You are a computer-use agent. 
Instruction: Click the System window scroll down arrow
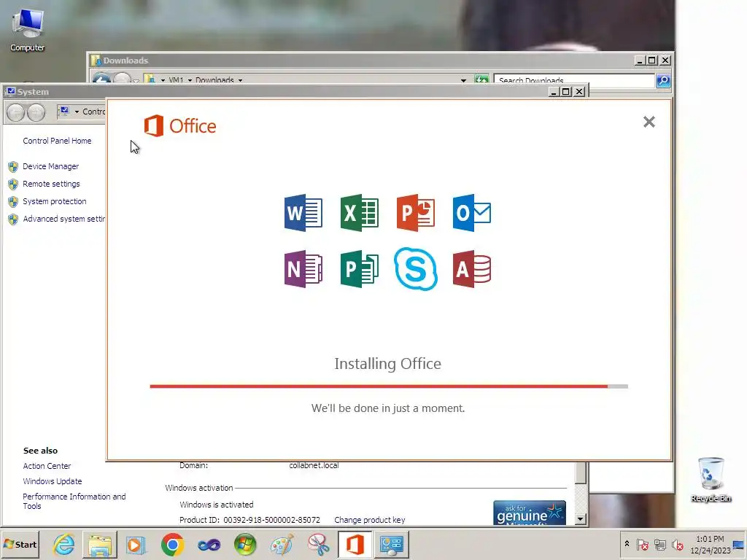pyautogui.click(x=580, y=519)
